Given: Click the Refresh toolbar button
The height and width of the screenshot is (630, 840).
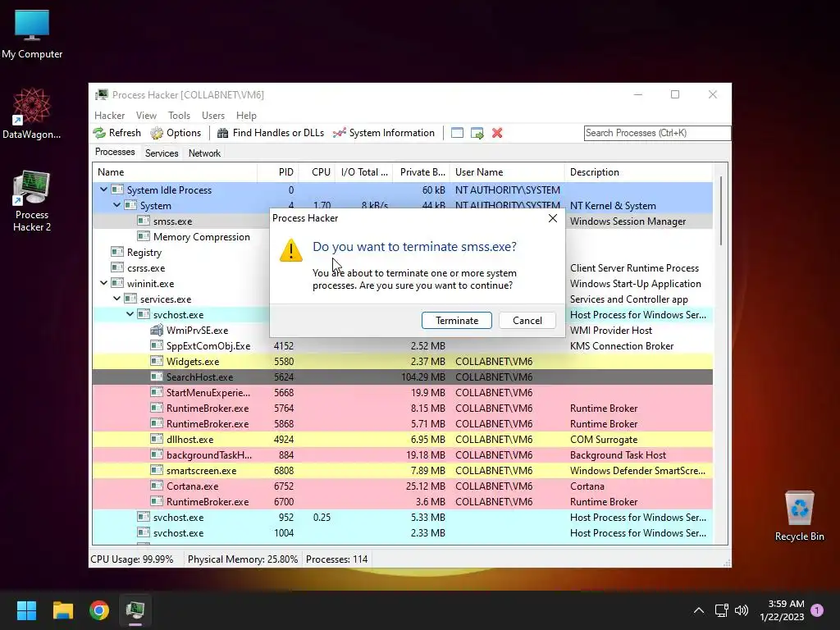Looking at the screenshot, I should tap(116, 133).
